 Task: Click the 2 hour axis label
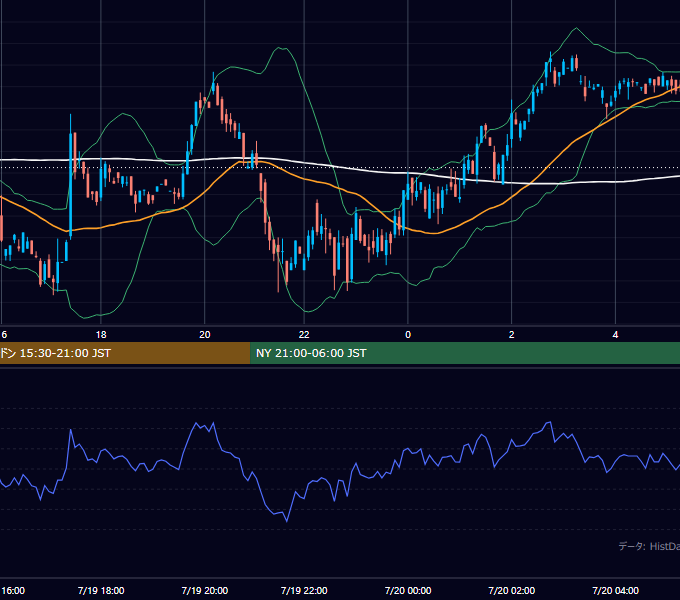point(511,335)
